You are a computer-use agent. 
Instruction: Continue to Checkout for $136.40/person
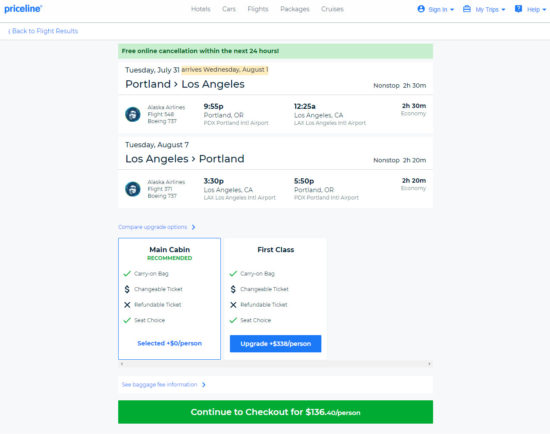[275, 412]
